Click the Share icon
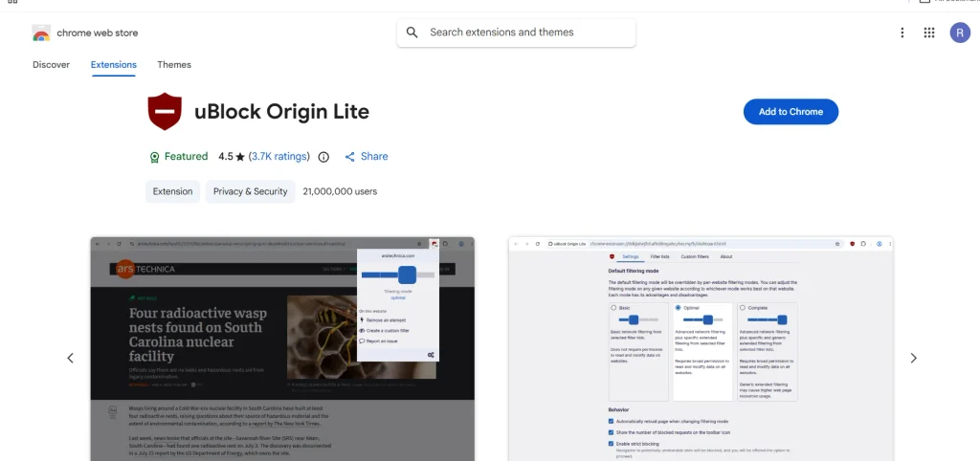The image size is (980, 461). 350,157
